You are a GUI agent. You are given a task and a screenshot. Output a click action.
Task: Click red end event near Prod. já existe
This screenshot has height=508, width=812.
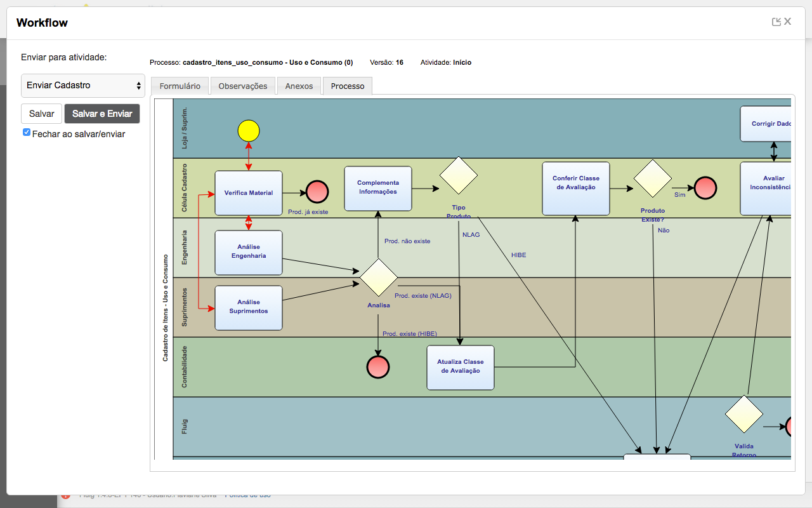tap(317, 192)
